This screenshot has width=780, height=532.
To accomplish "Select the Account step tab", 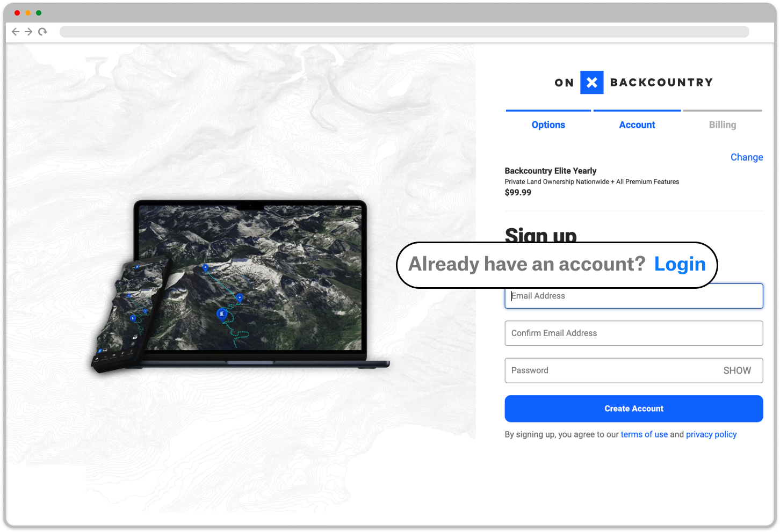I will [637, 125].
